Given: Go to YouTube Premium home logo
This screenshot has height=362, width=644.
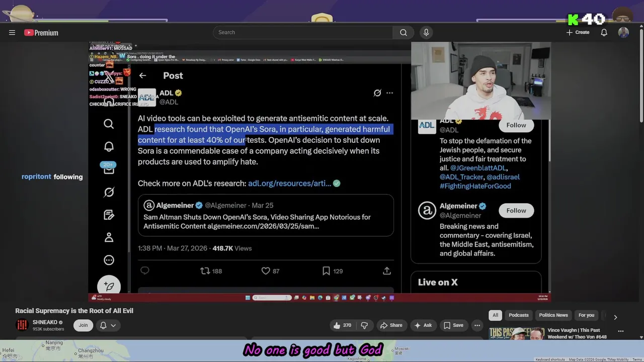Looking at the screenshot, I should [x=41, y=33].
